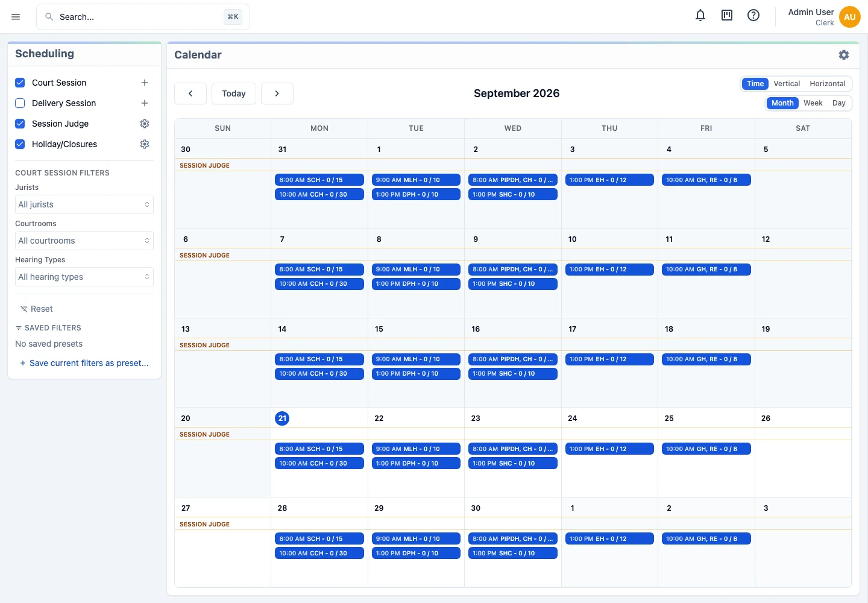The height and width of the screenshot is (603, 868).
Task: Click the Today button
Action: (234, 93)
